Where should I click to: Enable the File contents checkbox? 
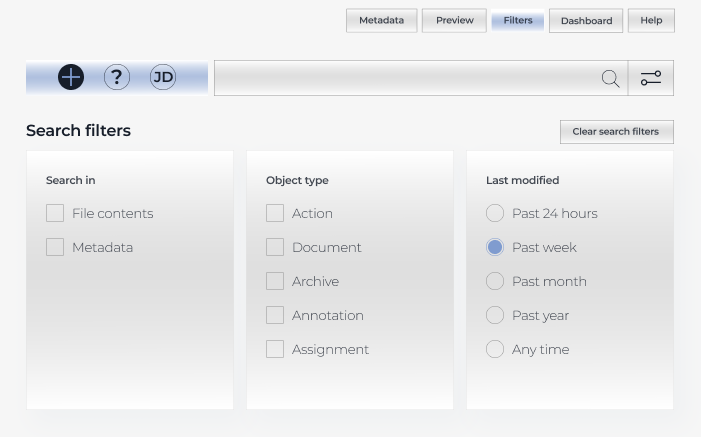[55, 213]
